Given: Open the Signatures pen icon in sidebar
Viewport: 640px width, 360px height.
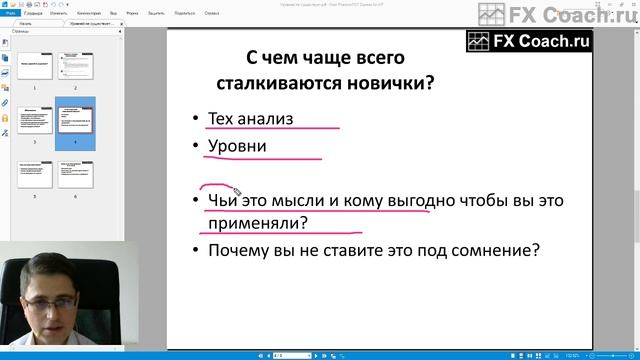Looking at the screenshot, I should (5, 133).
